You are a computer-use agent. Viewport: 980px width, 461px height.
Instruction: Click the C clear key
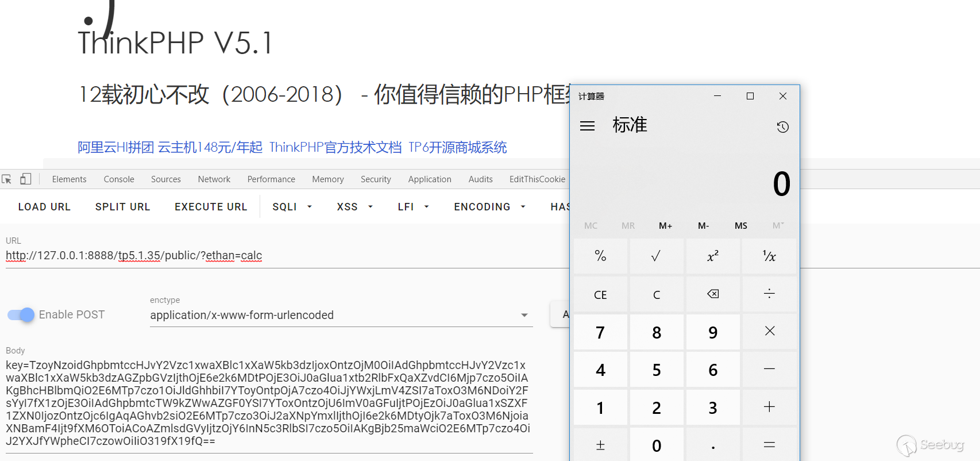tap(656, 294)
